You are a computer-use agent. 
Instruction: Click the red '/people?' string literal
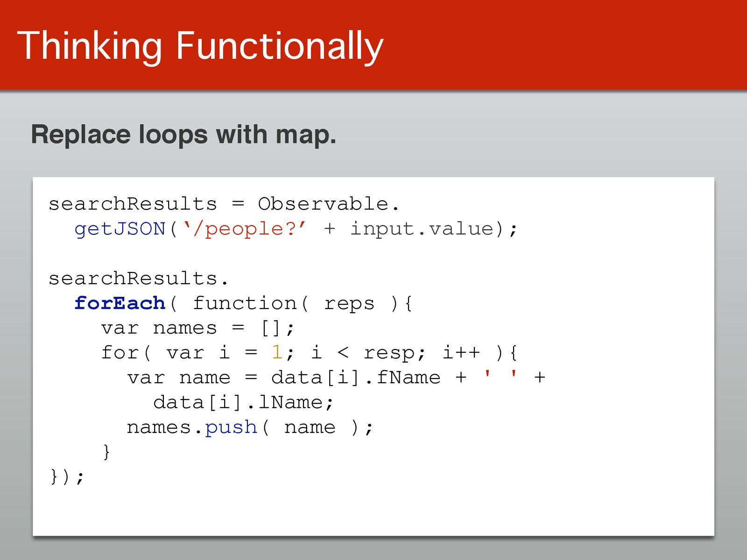coord(245,229)
